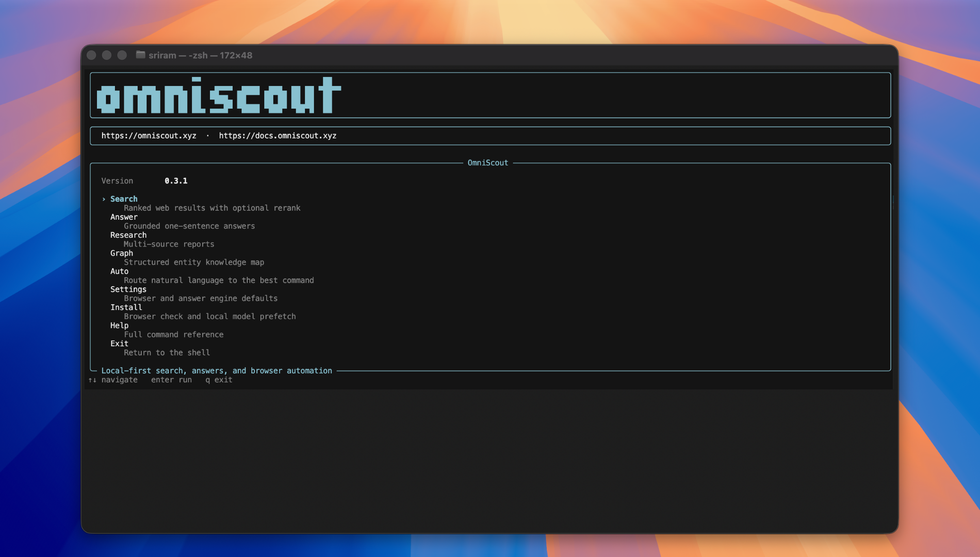Image resolution: width=980 pixels, height=557 pixels.
Task: Click 'Browser and answer engine defaults' text
Action: click(x=201, y=299)
